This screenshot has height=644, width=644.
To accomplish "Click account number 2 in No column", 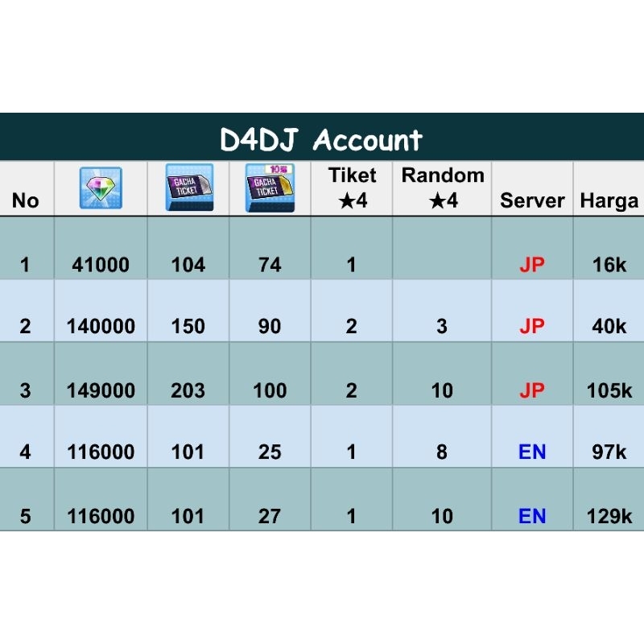I will 25,327.
